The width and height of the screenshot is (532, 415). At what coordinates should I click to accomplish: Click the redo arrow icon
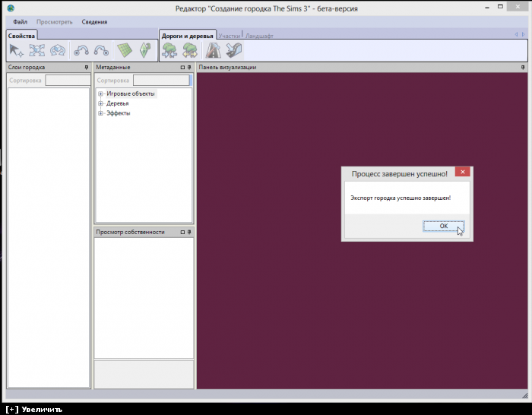(101, 50)
